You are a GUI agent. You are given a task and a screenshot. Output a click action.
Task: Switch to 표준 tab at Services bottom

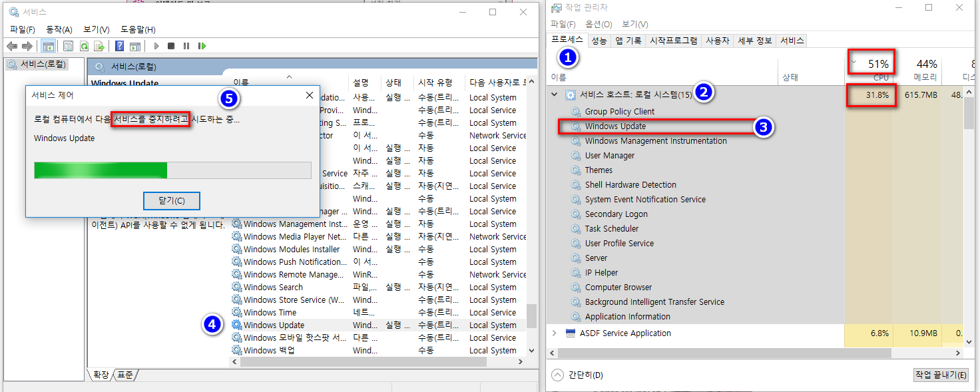pyautogui.click(x=124, y=375)
